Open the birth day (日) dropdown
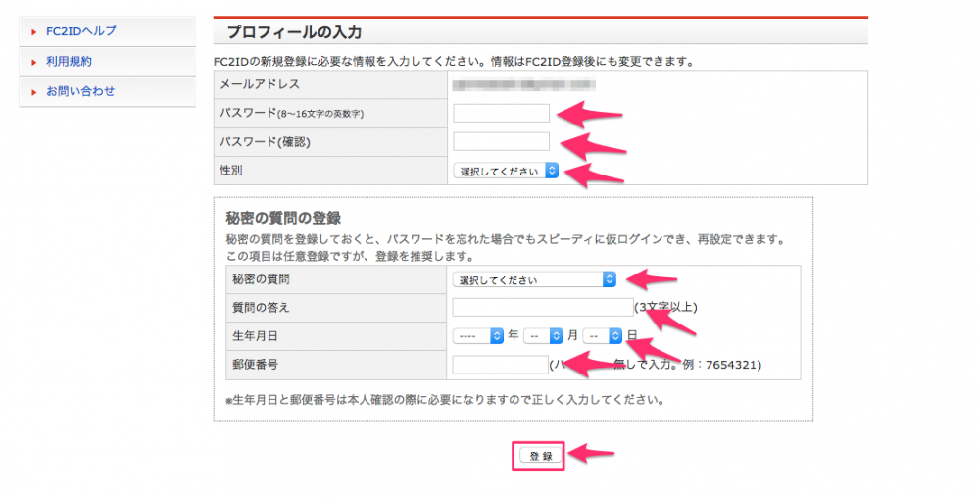The width and height of the screenshot is (980, 499). (x=603, y=336)
